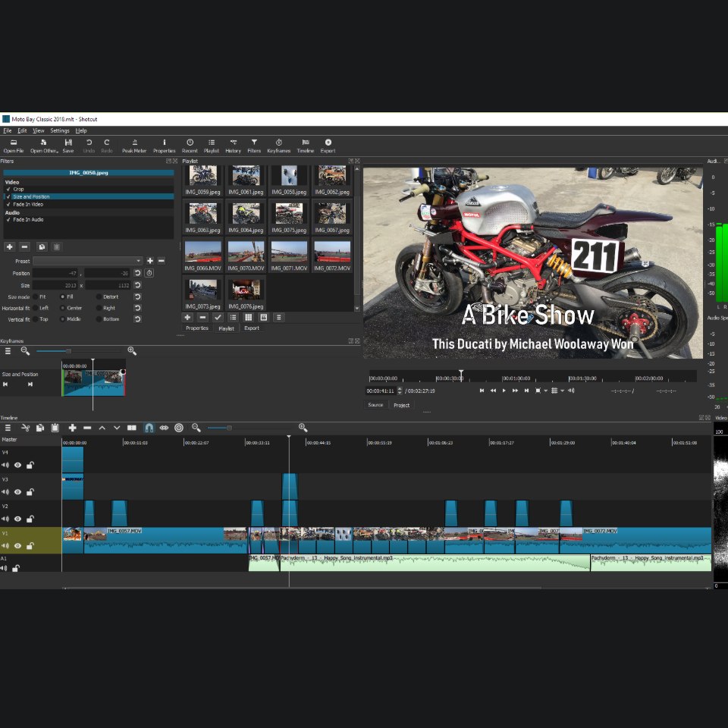Open the File menu
Screen dimensions: 728x728
[x=8, y=130]
